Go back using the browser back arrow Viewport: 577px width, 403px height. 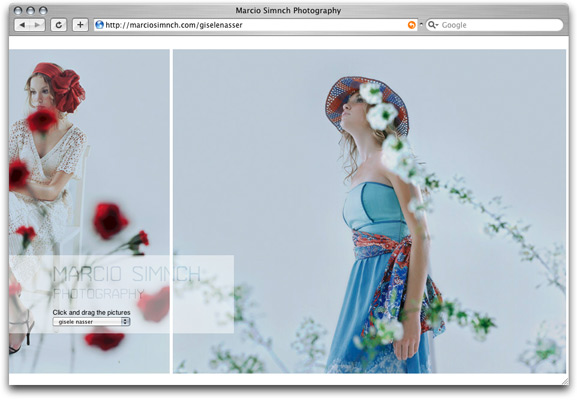tap(22, 25)
